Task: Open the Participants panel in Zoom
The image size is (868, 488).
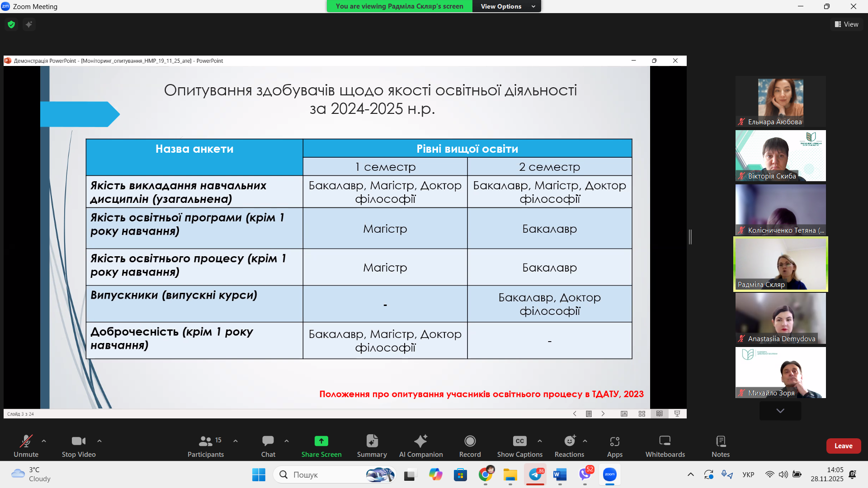Action: point(206,446)
